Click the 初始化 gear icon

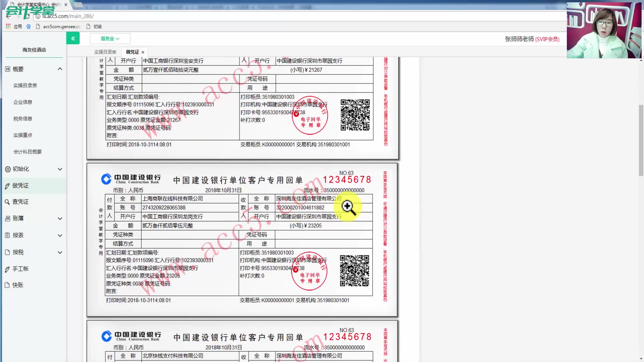[7, 169]
